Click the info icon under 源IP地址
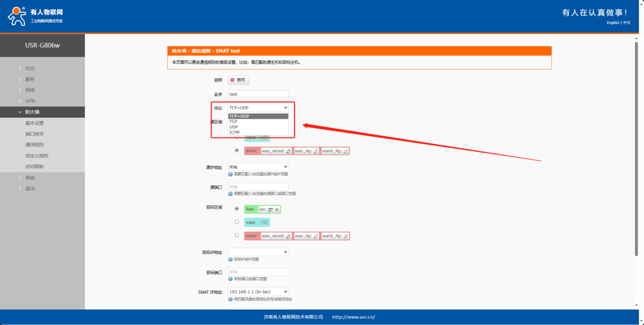 230,174
